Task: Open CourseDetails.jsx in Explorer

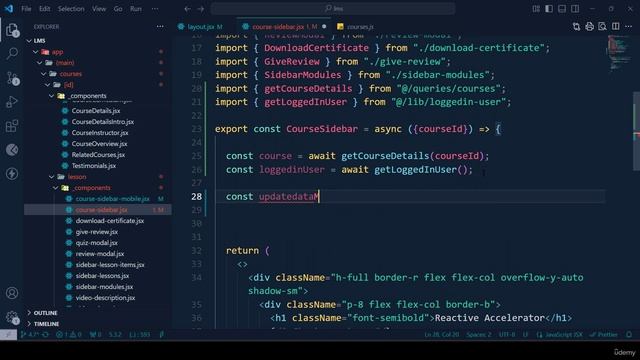Action: tap(96, 111)
